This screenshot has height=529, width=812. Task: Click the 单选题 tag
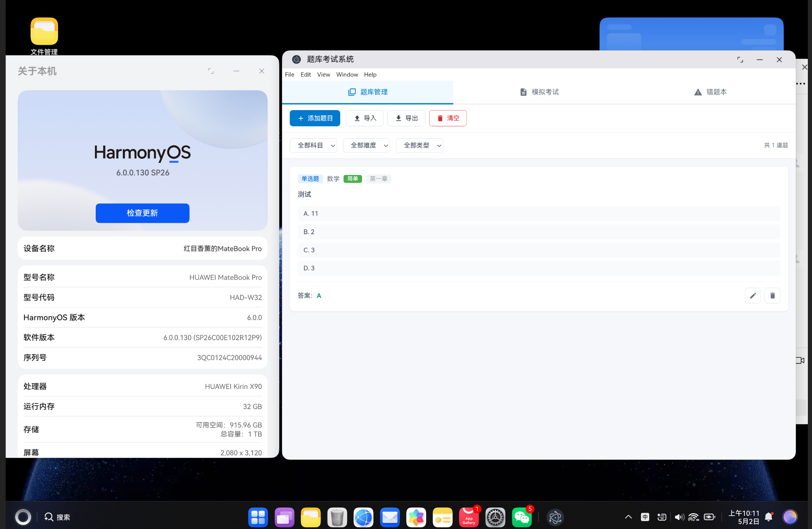310,179
